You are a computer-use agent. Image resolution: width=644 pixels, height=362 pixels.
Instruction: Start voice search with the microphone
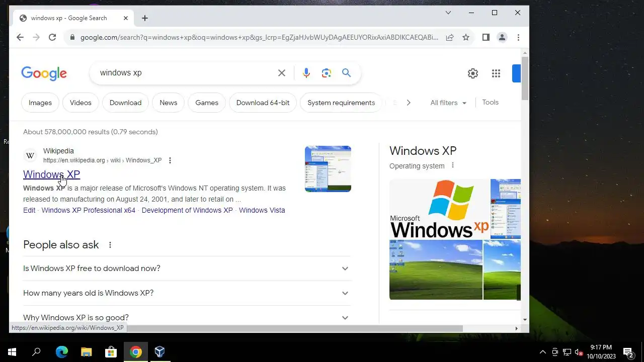306,73
